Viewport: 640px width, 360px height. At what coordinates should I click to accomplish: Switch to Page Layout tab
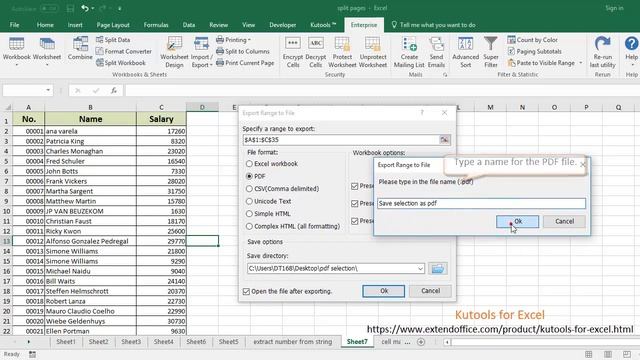pos(113,25)
